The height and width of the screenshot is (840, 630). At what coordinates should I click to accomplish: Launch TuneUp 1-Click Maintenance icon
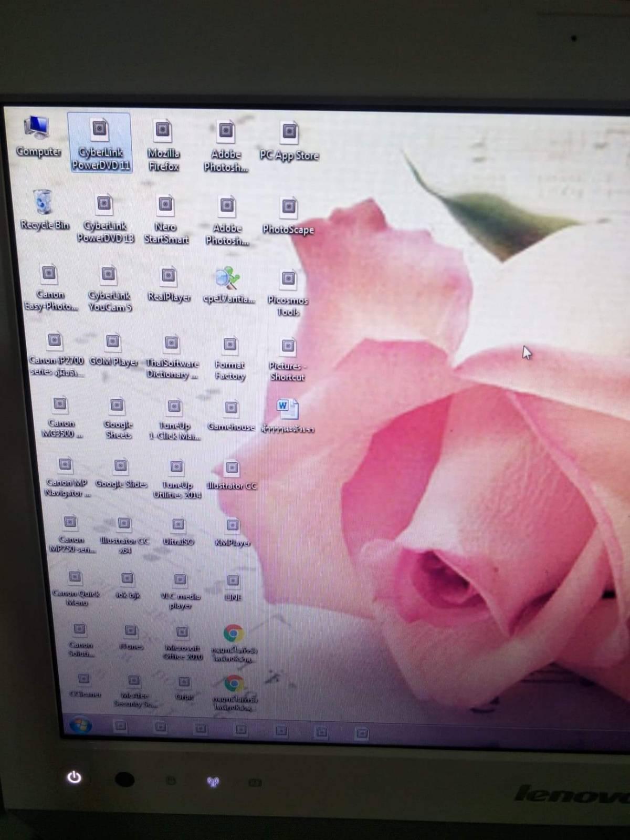tap(174, 420)
